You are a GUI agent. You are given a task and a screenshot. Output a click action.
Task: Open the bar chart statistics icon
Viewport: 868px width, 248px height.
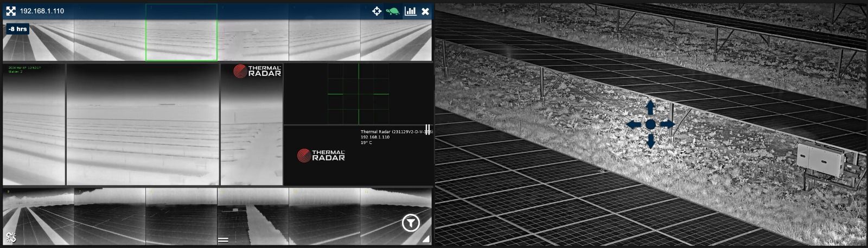tap(411, 11)
